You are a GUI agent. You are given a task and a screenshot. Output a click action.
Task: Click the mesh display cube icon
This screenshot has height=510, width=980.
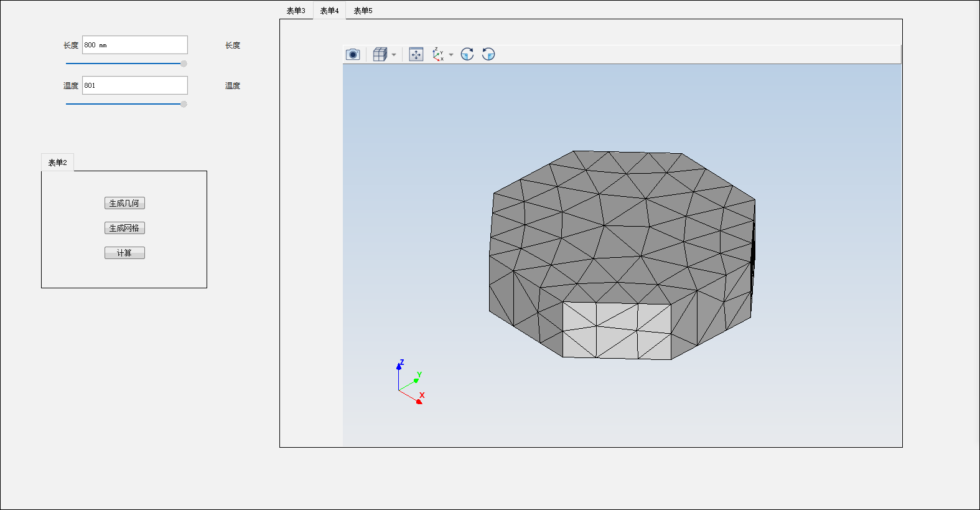click(x=380, y=55)
